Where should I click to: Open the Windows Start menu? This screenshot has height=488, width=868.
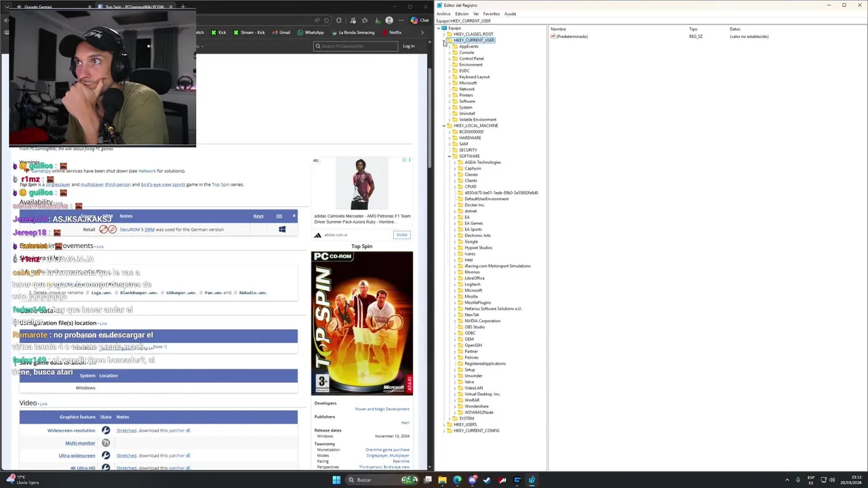(336, 480)
